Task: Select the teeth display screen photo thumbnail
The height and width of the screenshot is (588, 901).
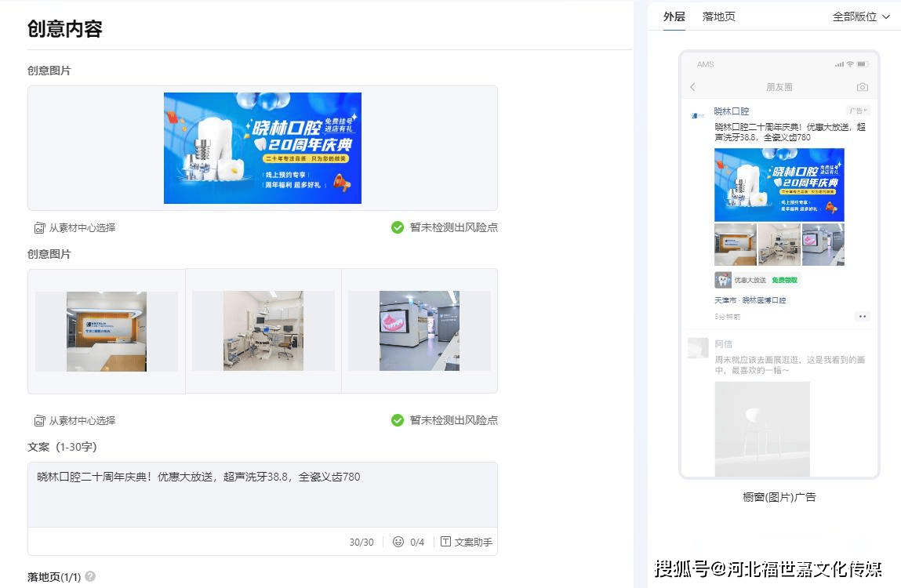Action: click(419, 331)
